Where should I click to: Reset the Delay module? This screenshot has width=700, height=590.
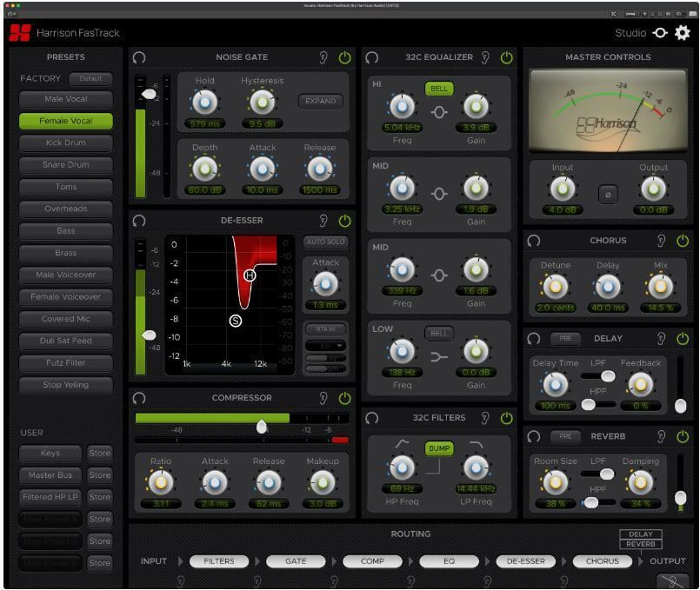pyautogui.click(x=534, y=339)
